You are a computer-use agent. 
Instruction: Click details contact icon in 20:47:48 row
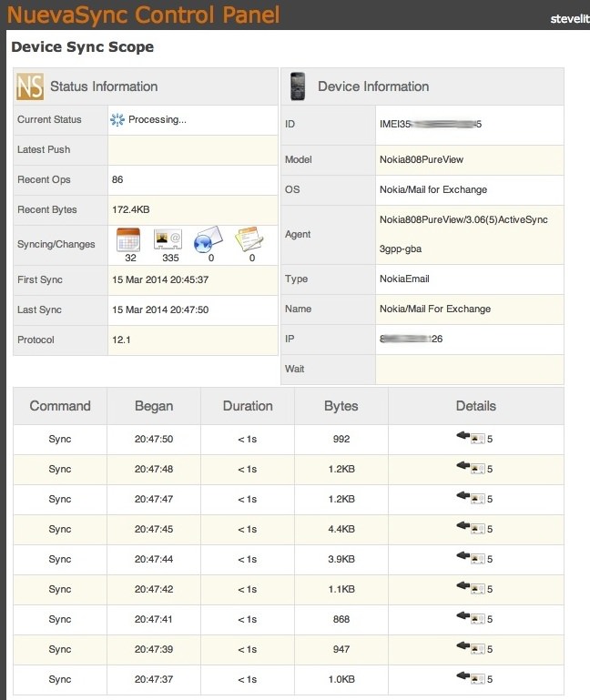[477, 469]
